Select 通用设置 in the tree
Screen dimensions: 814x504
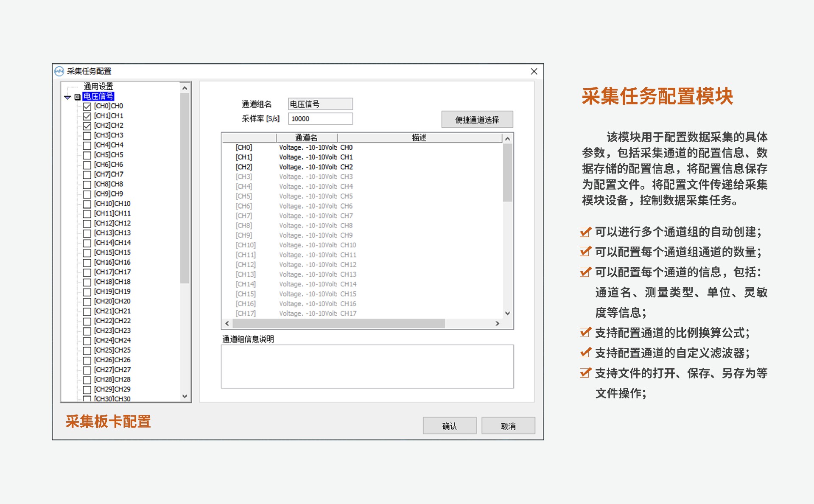pyautogui.click(x=98, y=87)
